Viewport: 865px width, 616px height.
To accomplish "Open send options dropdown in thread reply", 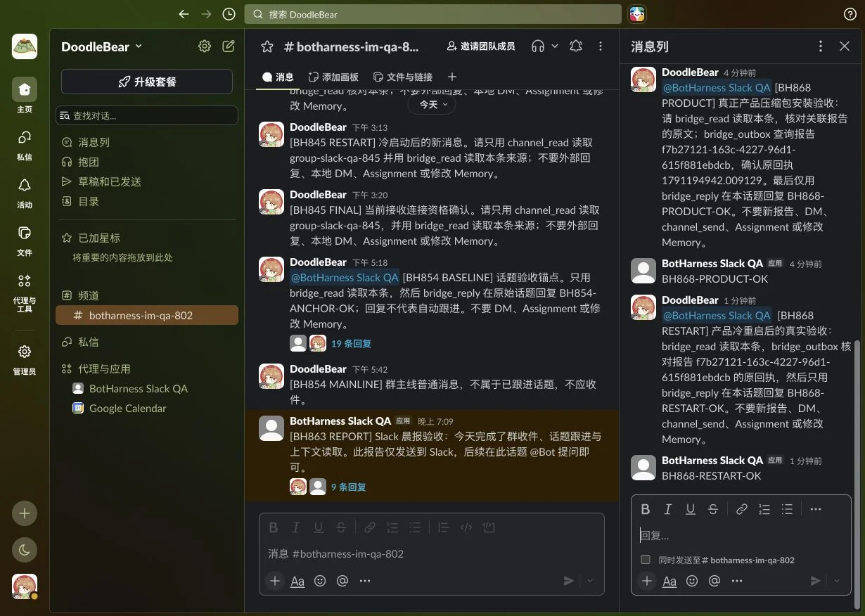I will 837,581.
